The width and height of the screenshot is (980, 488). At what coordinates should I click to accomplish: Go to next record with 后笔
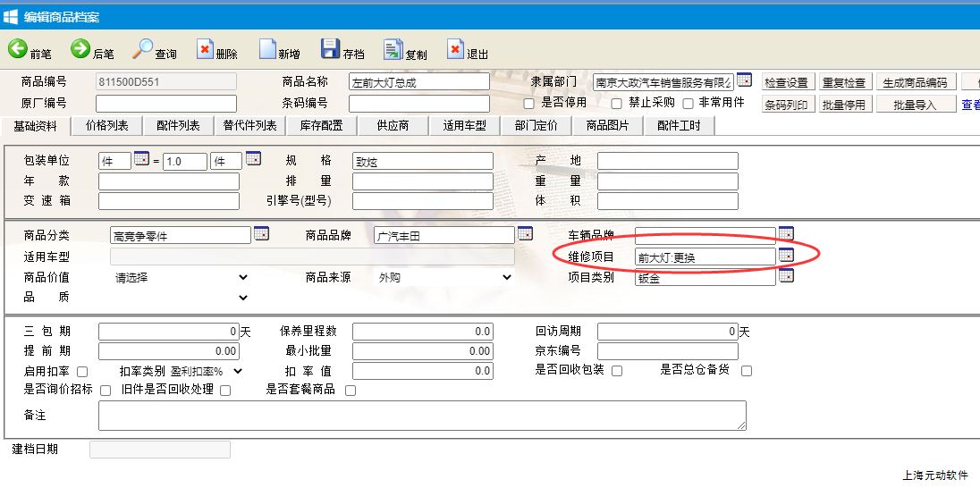click(x=80, y=49)
